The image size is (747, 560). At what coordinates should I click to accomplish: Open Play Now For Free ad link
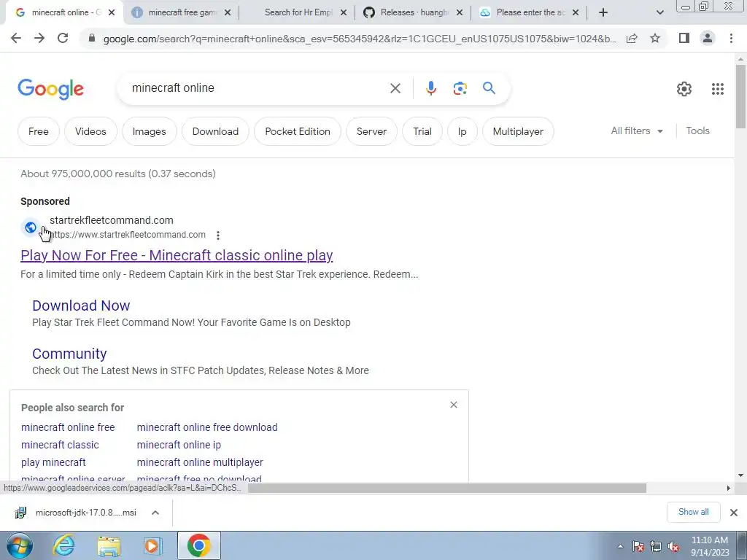pos(177,255)
